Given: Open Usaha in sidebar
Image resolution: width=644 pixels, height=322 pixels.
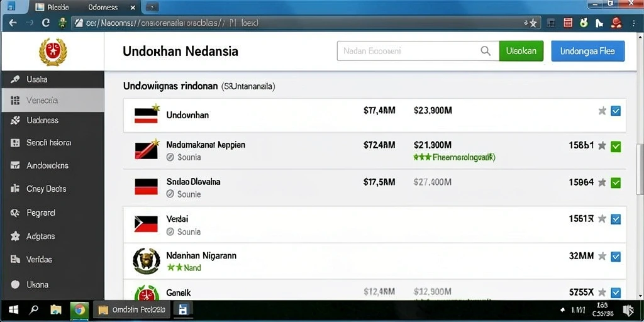Looking at the screenshot, I should pyautogui.click(x=53, y=79).
